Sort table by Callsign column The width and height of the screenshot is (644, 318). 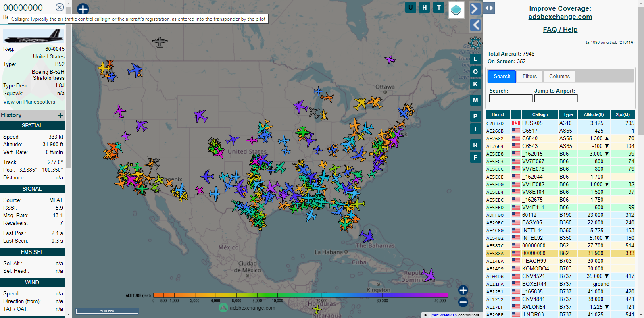point(540,114)
